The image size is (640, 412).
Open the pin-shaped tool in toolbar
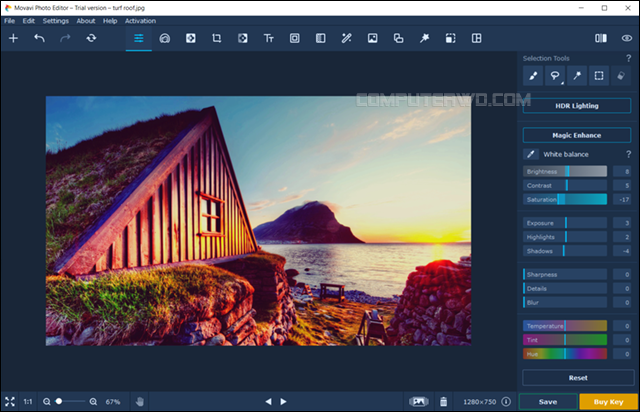coord(424,38)
